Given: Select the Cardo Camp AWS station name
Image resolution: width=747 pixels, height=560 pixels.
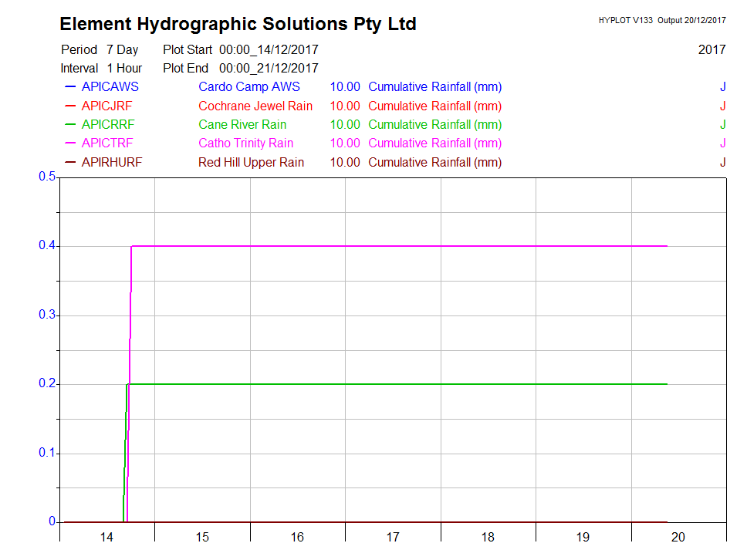Looking at the screenshot, I should coord(248,87).
